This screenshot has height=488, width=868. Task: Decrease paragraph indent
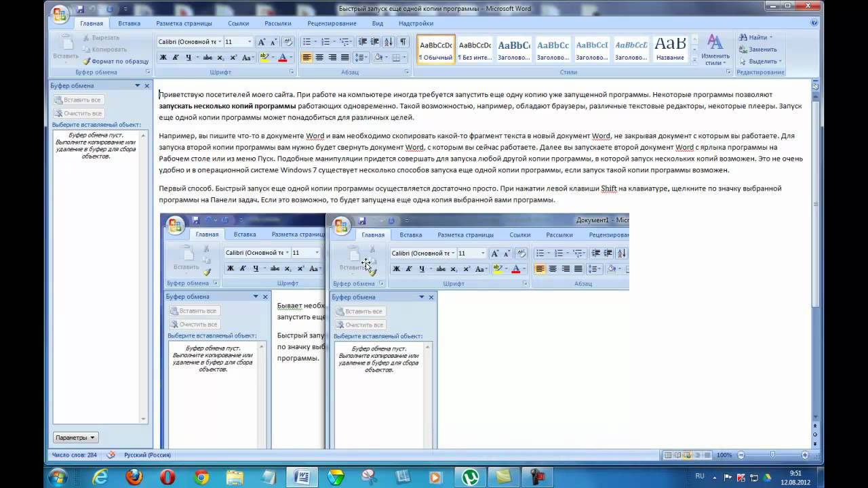[363, 42]
